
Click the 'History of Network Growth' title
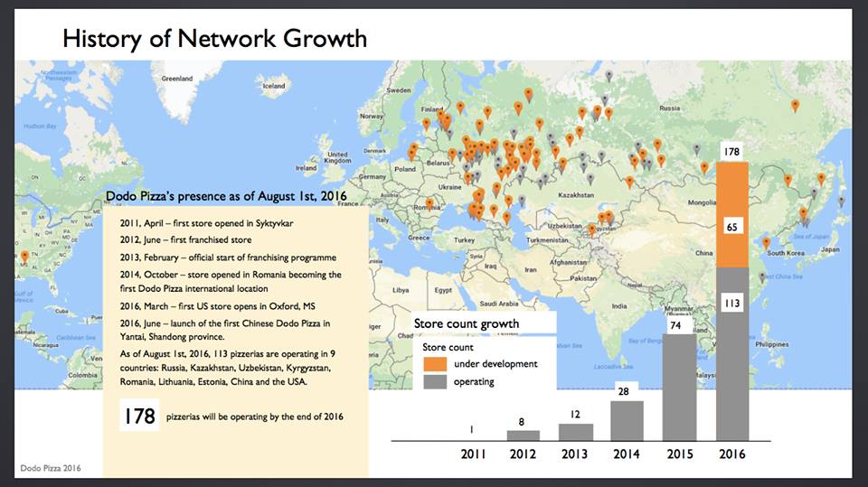tap(214, 38)
